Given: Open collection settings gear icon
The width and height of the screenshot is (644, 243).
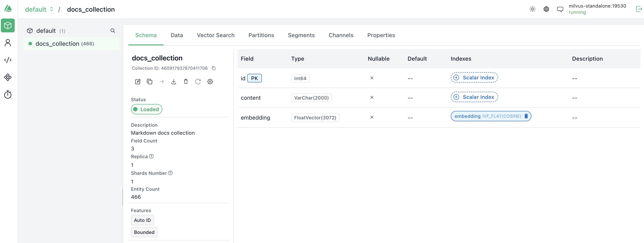Looking at the screenshot, I should point(210,82).
